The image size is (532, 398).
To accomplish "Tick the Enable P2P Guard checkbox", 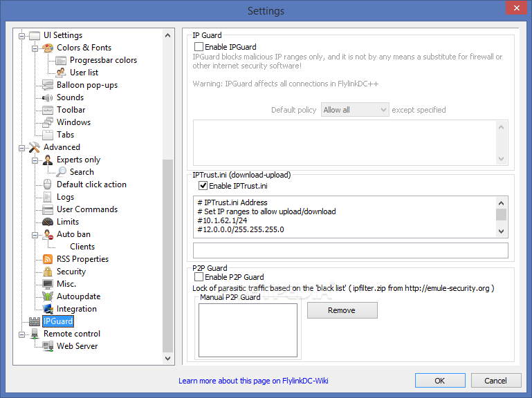I will pyautogui.click(x=199, y=277).
